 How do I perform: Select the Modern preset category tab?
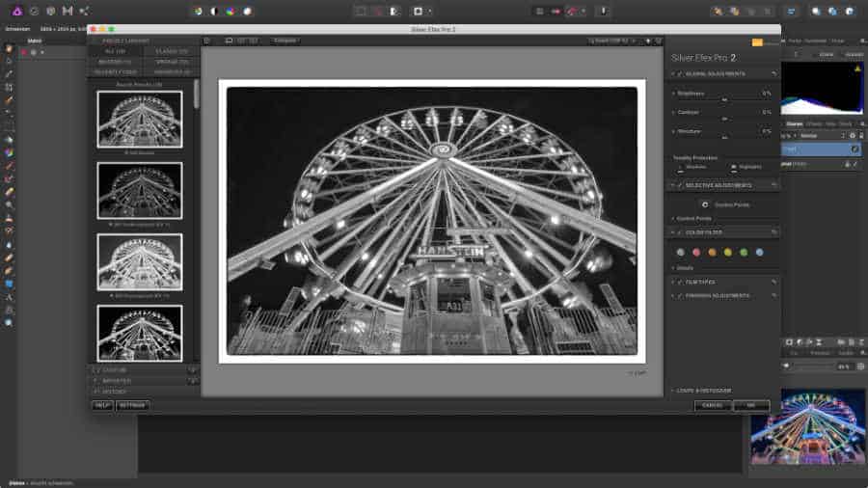click(115, 62)
